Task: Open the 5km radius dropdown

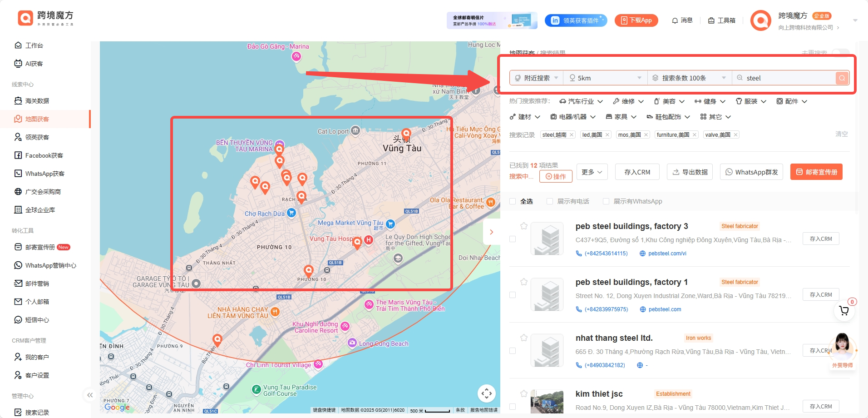Action: [x=605, y=78]
